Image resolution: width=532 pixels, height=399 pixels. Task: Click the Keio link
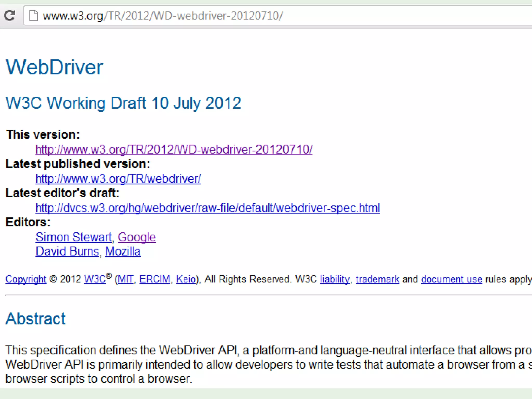tap(186, 279)
